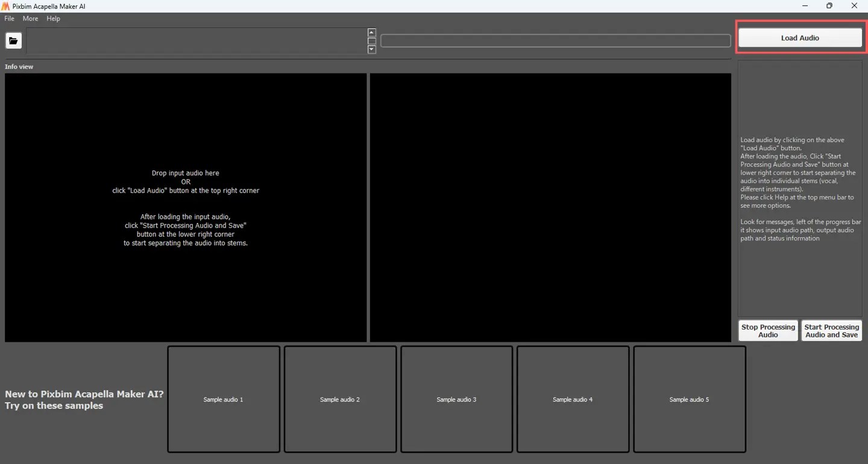Click the progress bar at the top
This screenshot has height=464, width=868.
tap(555, 41)
